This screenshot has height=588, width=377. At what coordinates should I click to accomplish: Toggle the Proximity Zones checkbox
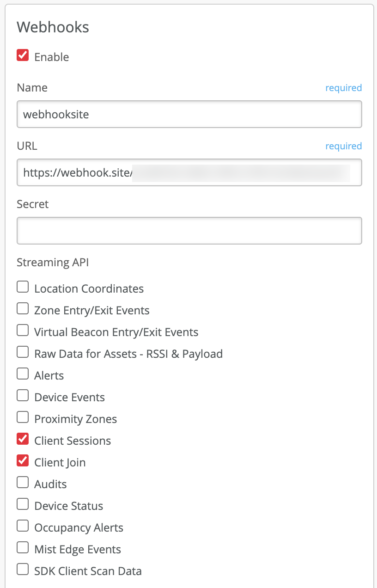[23, 418]
